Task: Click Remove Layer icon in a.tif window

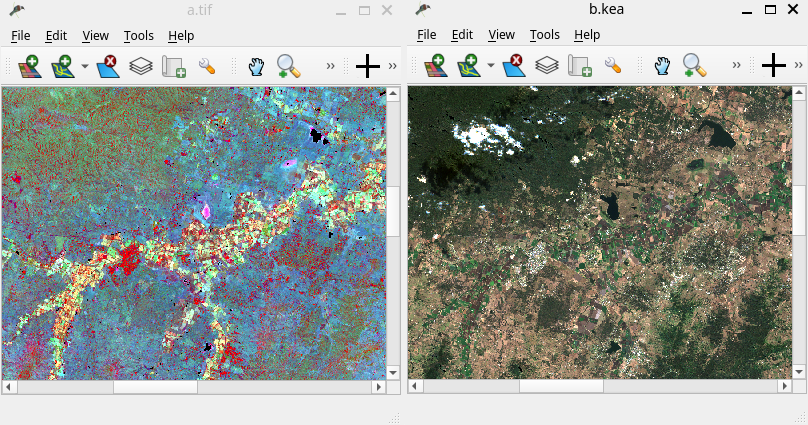Action: pos(108,66)
